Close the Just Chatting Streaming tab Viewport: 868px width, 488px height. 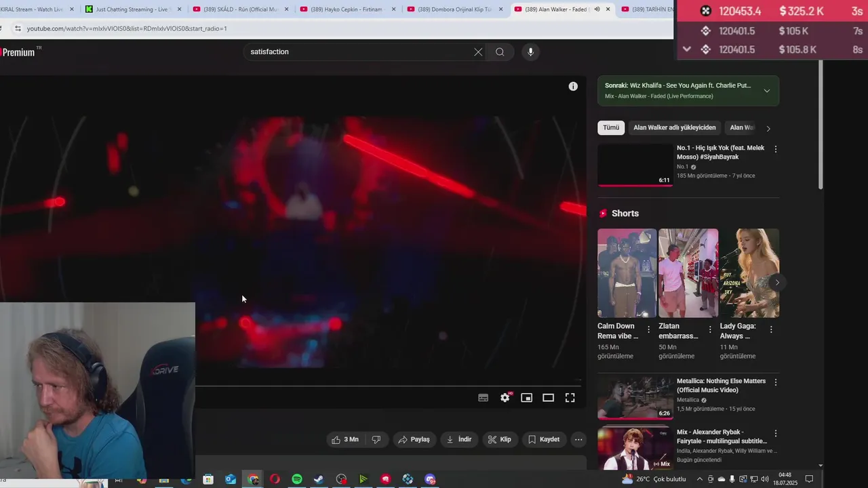[179, 9]
